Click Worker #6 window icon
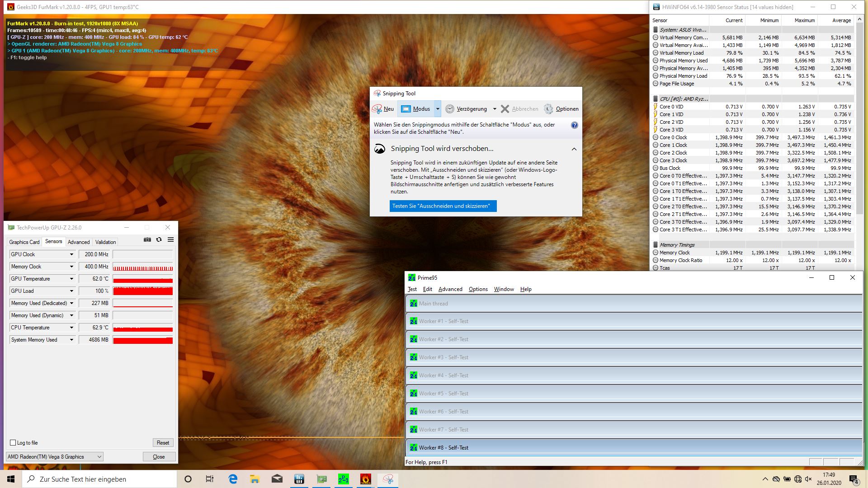This screenshot has width=868, height=488. pos(413,412)
